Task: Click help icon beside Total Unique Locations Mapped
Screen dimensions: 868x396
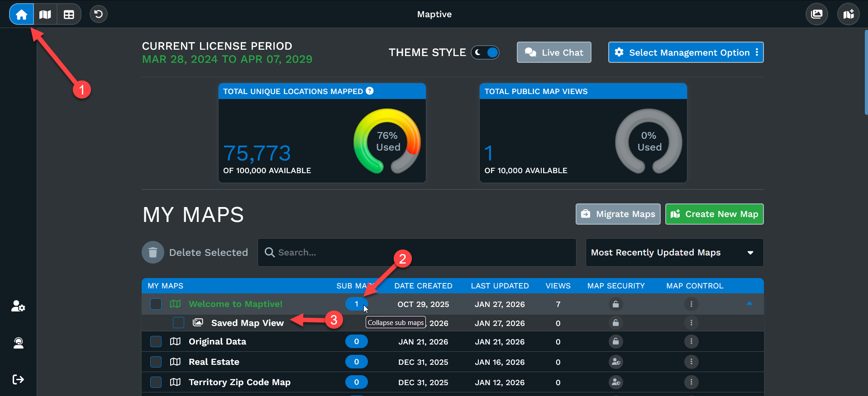Action: point(370,91)
